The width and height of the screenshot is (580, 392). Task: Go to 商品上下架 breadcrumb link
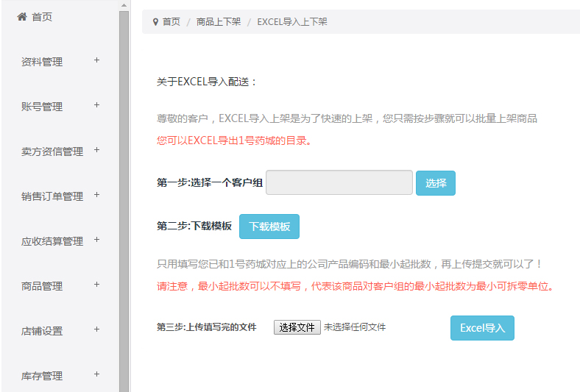click(x=218, y=22)
